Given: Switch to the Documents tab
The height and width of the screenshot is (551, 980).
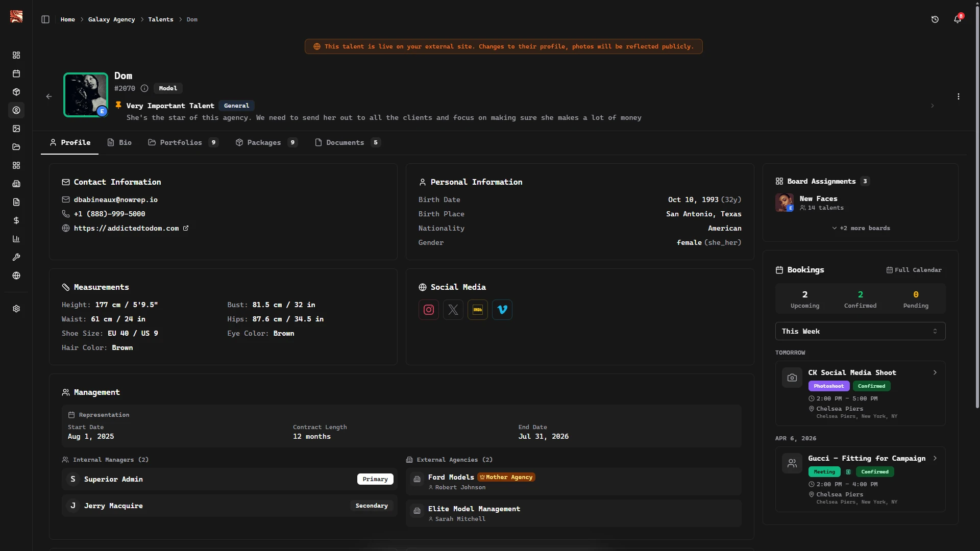Looking at the screenshot, I should click(x=345, y=142).
